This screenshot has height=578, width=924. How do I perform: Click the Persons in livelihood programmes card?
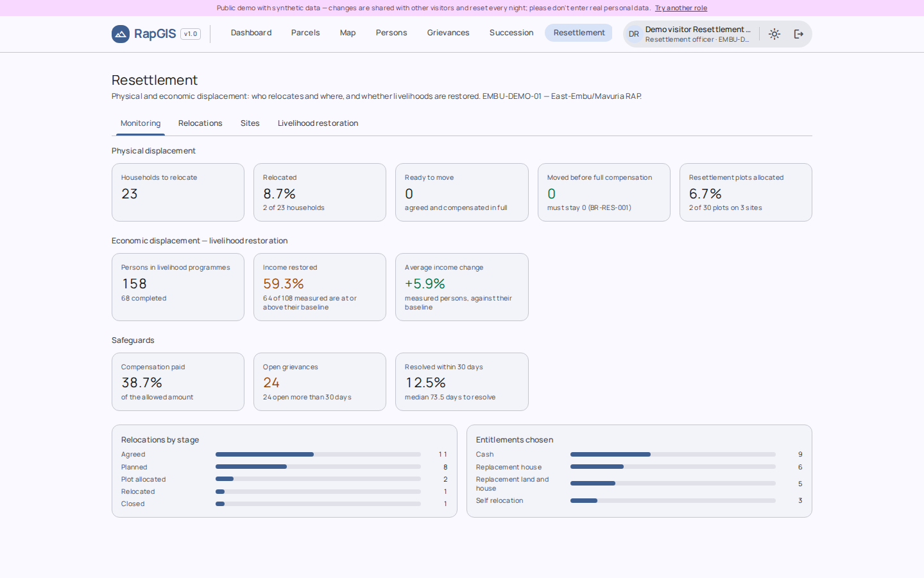(178, 287)
